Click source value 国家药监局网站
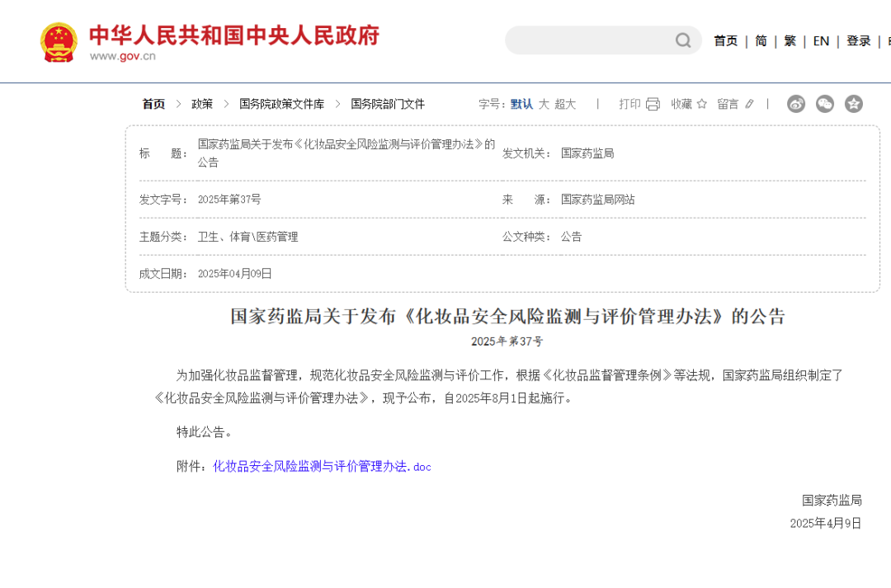The image size is (891, 588). coord(598,200)
